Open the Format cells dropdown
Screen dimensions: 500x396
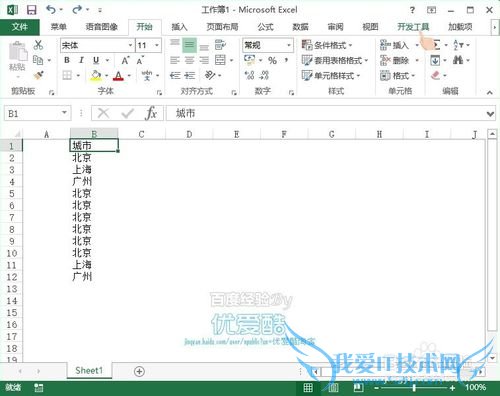397,76
